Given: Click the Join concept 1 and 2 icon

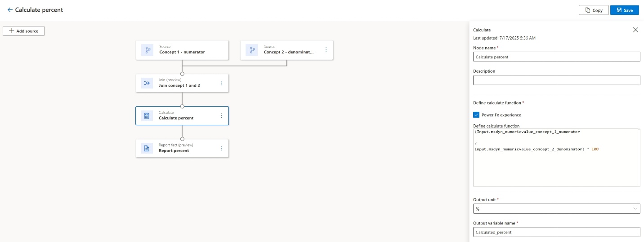Looking at the screenshot, I should point(147,83).
